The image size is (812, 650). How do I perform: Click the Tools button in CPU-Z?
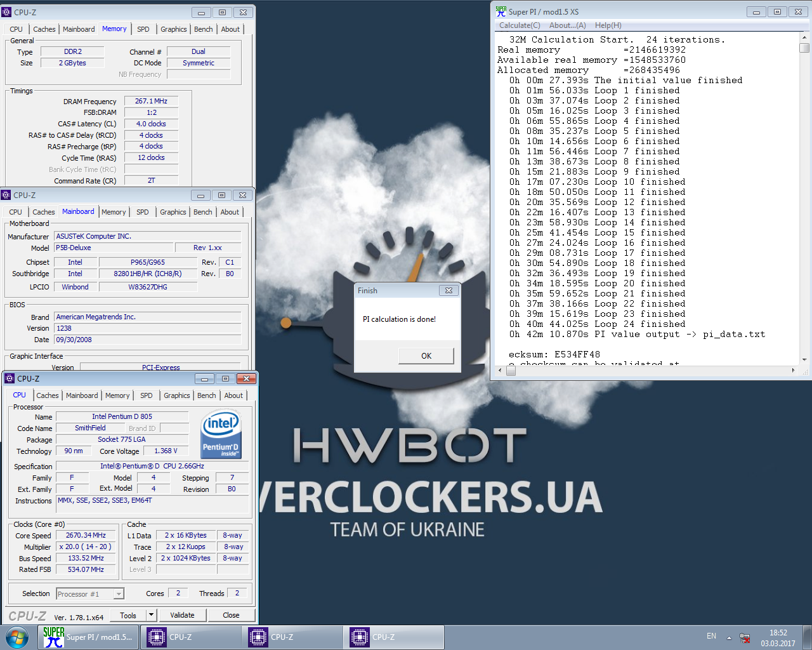point(128,615)
